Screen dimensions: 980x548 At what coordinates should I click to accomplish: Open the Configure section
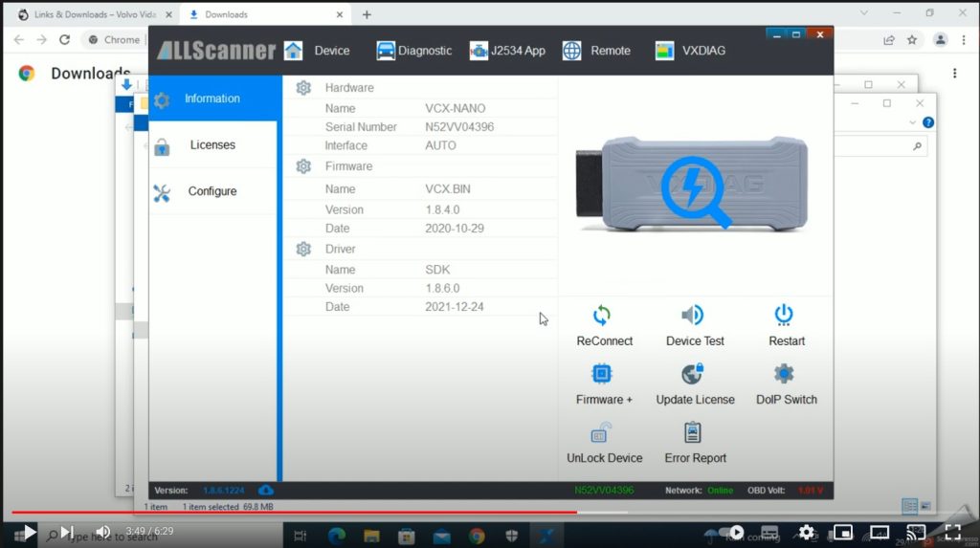coord(212,191)
